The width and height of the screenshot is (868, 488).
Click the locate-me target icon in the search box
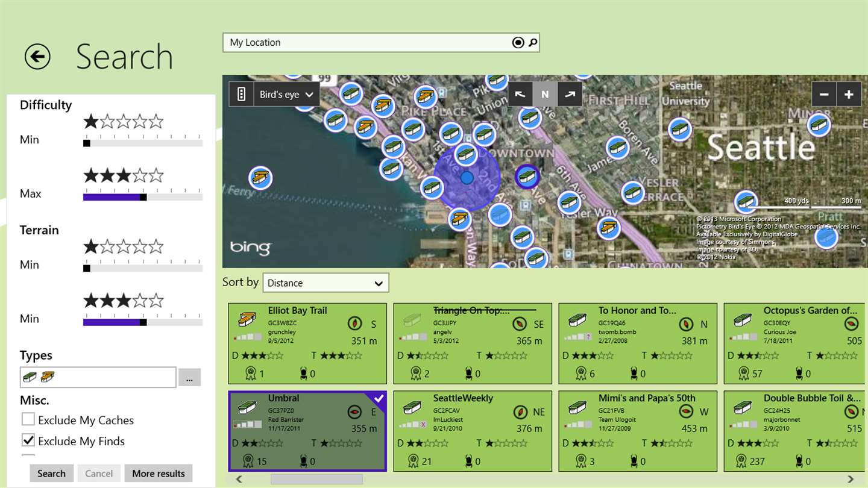(x=518, y=42)
